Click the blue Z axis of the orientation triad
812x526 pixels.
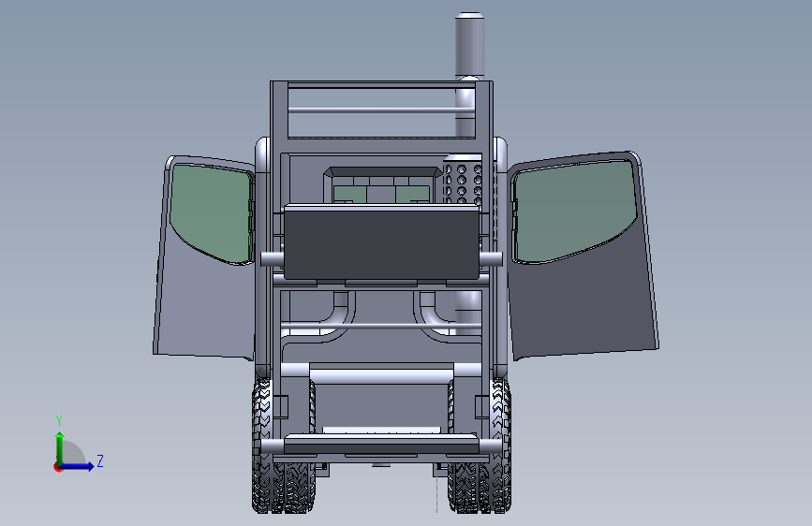click(78, 466)
